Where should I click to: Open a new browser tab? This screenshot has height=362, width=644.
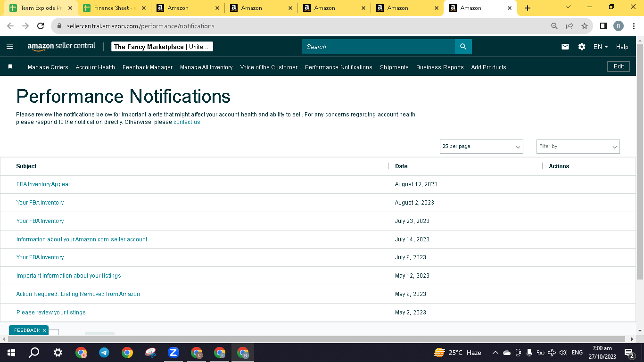click(x=528, y=8)
